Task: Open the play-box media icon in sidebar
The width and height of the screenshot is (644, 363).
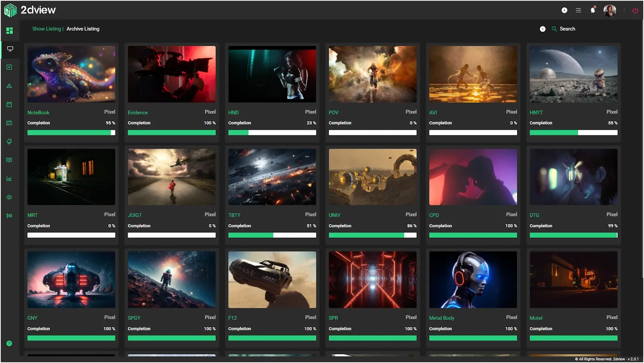Action: [x=9, y=67]
